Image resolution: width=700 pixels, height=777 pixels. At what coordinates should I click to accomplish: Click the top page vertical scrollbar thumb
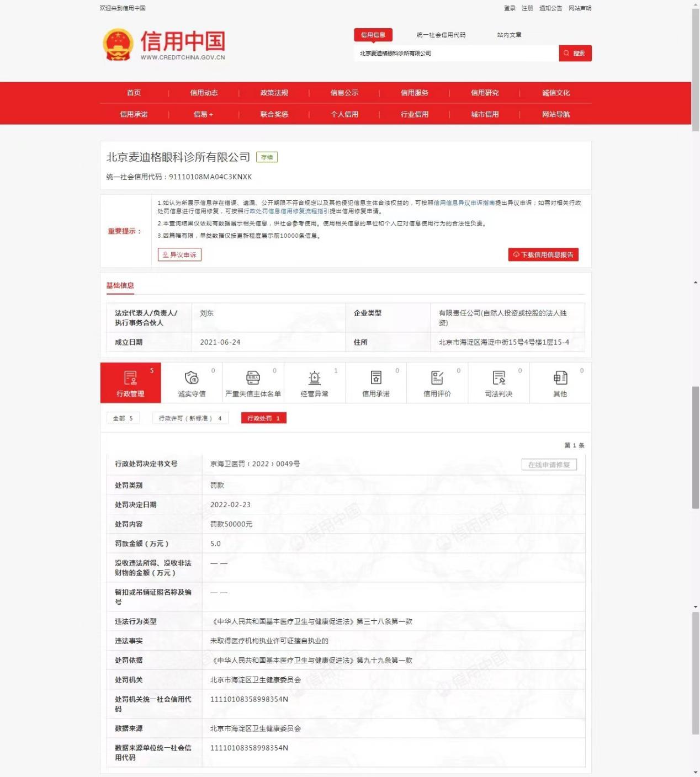tap(696, 69)
